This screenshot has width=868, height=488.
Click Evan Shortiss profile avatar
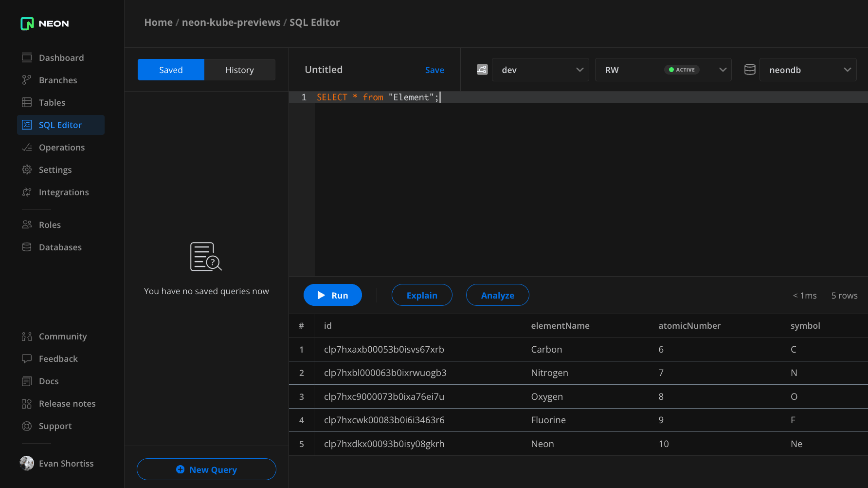point(27,463)
